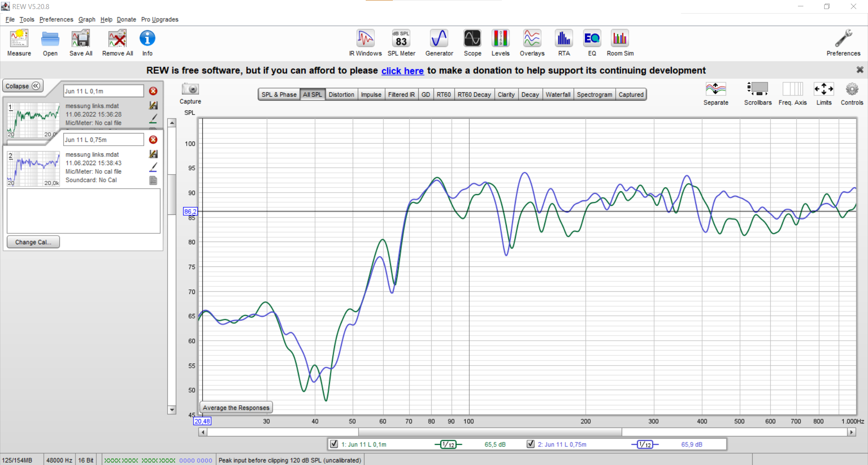
Task: Open the Decay tab
Action: pyautogui.click(x=530, y=95)
